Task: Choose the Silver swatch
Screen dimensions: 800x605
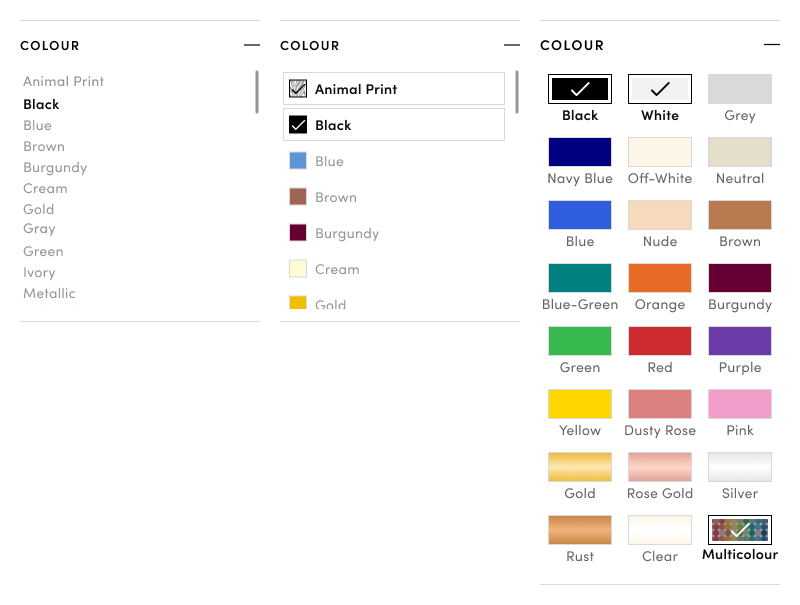Action: coord(740,467)
